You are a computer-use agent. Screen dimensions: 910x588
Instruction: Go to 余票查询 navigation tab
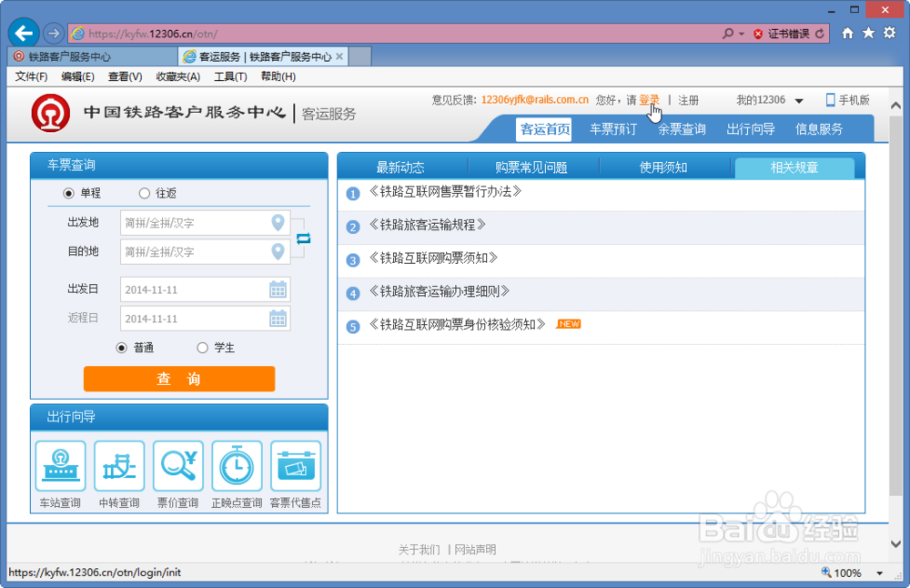point(682,129)
